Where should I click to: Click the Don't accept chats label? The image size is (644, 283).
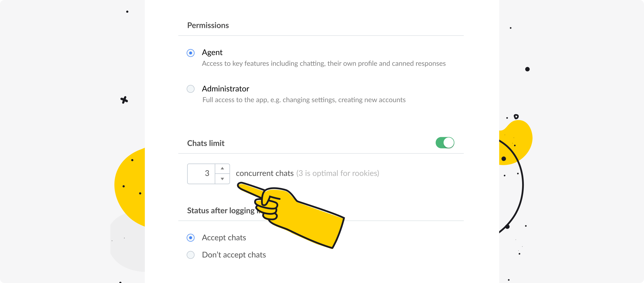point(234,255)
